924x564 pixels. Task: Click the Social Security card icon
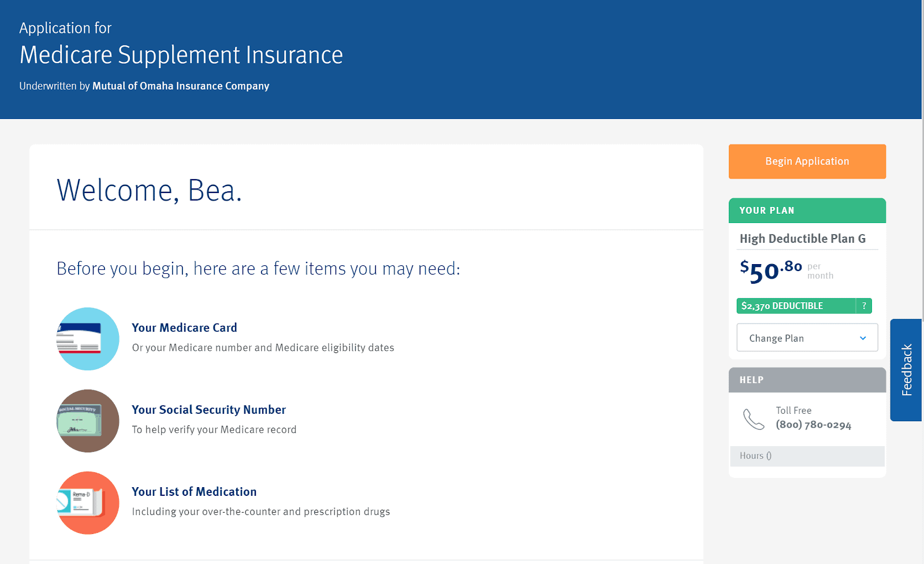coord(88,421)
